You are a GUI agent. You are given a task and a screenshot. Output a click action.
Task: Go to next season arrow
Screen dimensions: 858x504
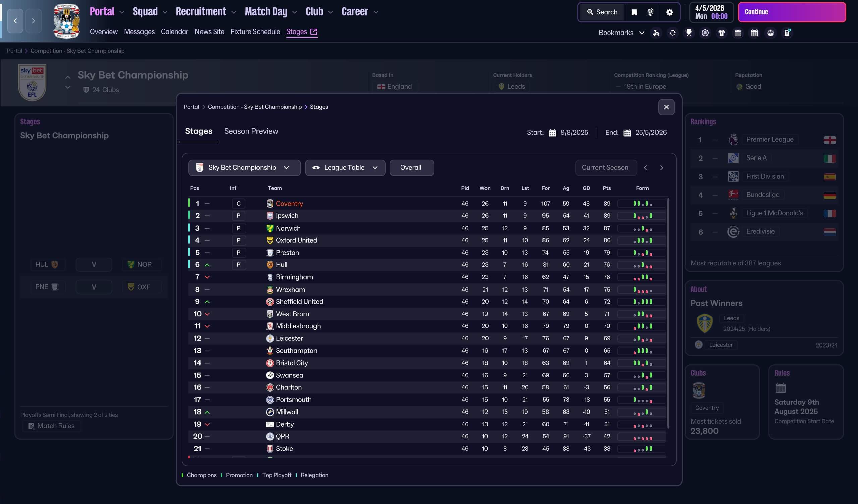pyautogui.click(x=661, y=168)
